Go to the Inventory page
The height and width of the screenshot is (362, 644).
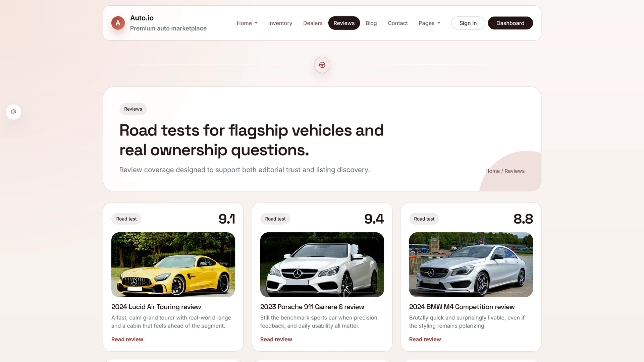280,23
